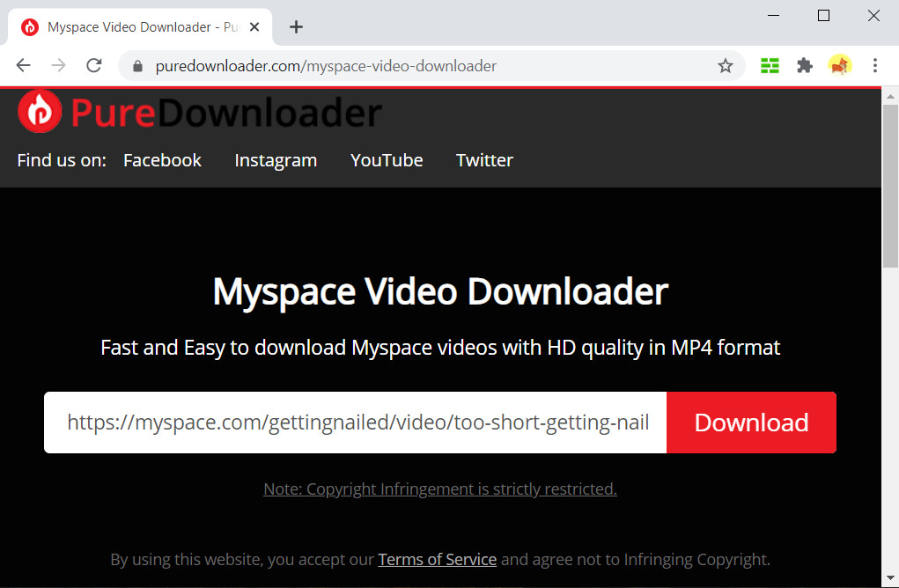Click the browser forward arrow
This screenshot has width=899, height=588.
pyautogui.click(x=58, y=65)
